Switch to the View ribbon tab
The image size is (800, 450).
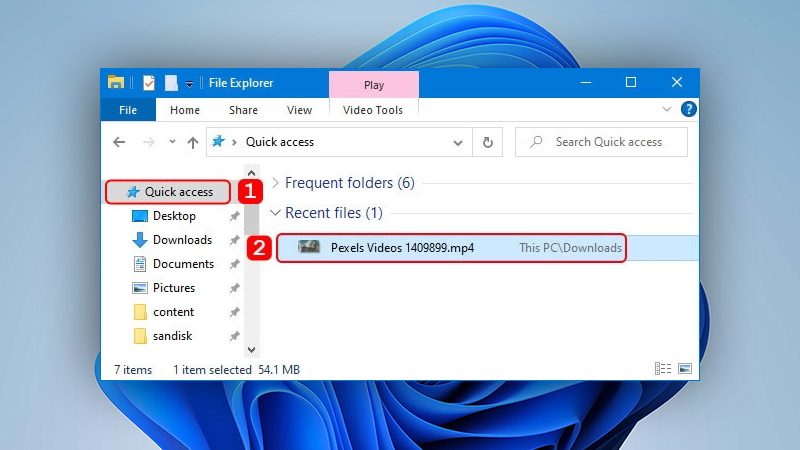[x=299, y=110]
